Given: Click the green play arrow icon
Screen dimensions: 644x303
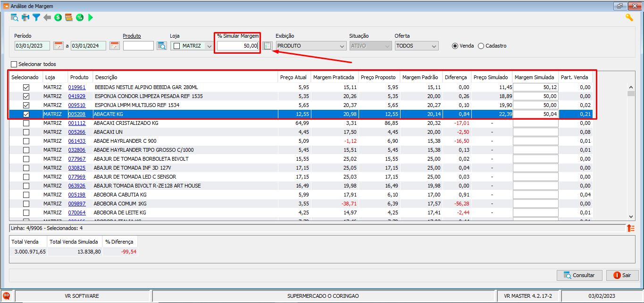Looking at the screenshot, I should pyautogui.click(x=90, y=17).
